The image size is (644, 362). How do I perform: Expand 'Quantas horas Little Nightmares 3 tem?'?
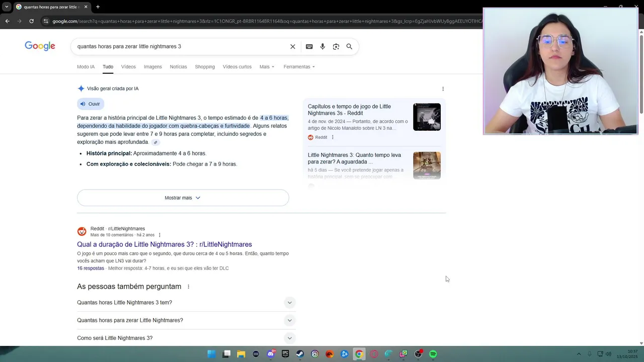(186, 303)
